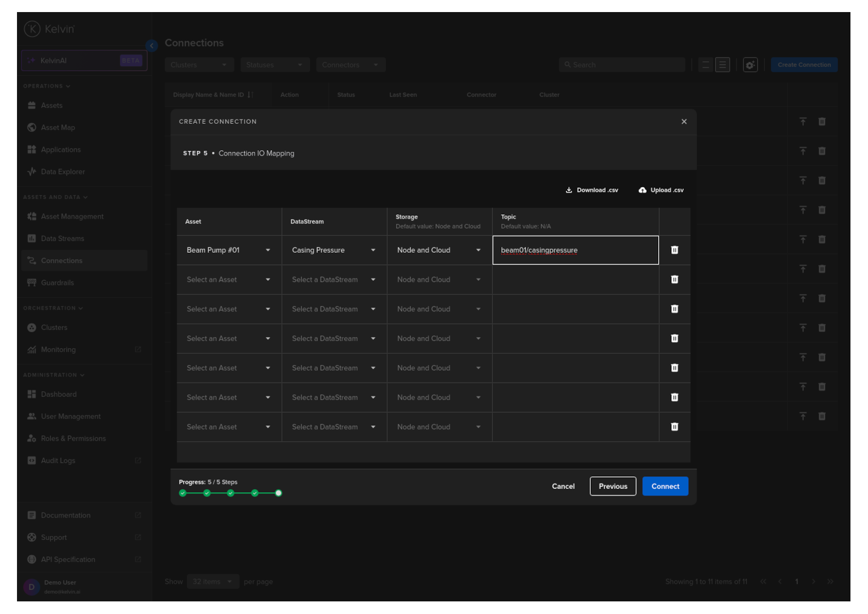Close the Create Connection dialog
This screenshot has height=614, width=868.
683,122
